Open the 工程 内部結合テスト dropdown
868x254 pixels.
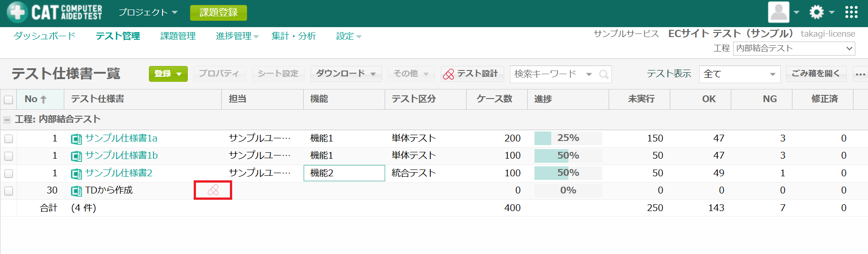click(x=793, y=48)
